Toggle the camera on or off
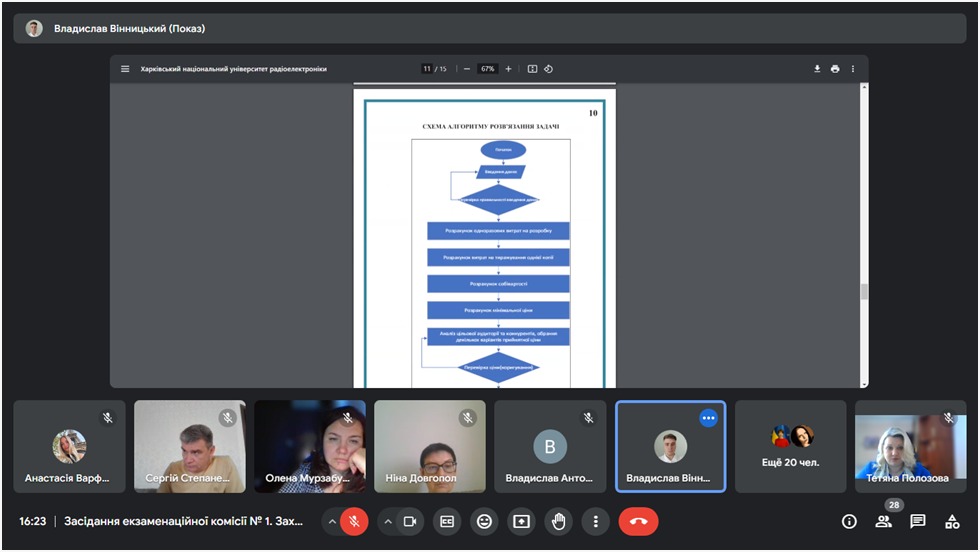980x552 pixels. 410,521
